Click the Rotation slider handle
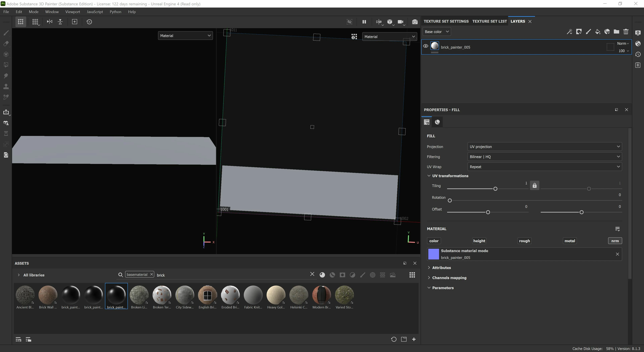The height and width of the screenshot is (352, 644). [450, 200]
